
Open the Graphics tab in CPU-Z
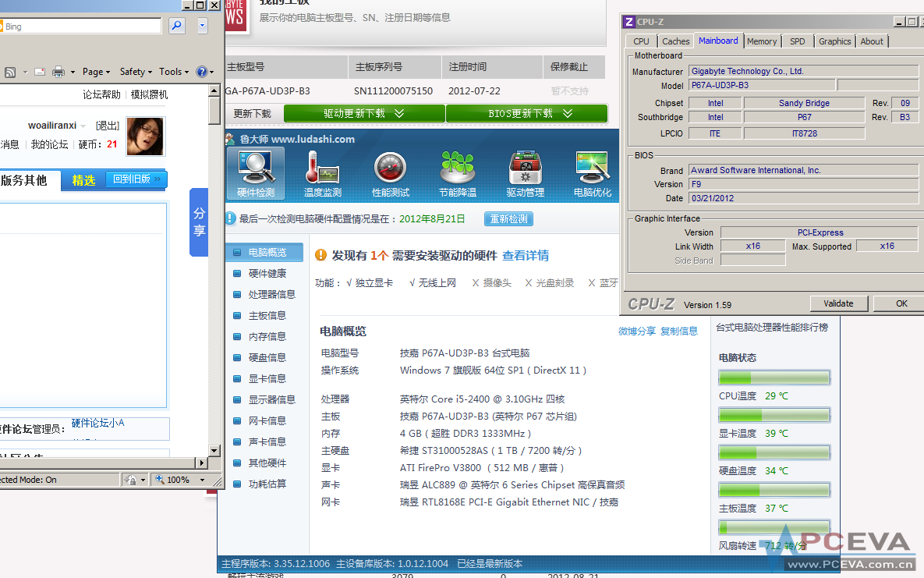point(834,41)
